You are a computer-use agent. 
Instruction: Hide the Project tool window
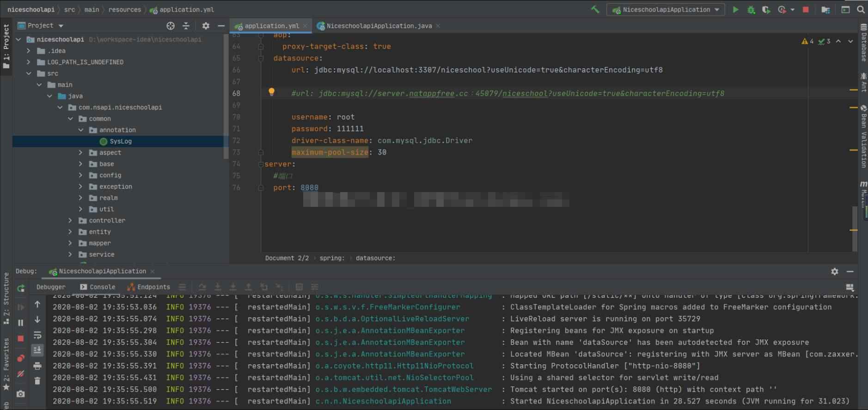click(221, 26)
